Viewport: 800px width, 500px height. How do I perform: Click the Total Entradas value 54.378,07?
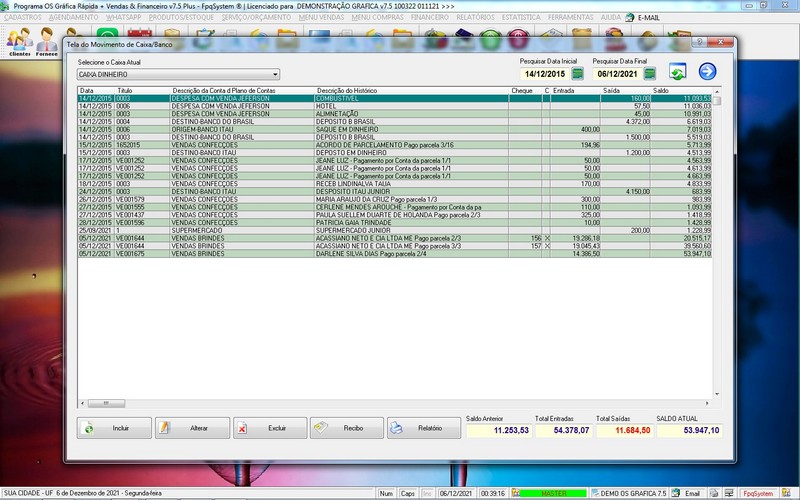563,431
